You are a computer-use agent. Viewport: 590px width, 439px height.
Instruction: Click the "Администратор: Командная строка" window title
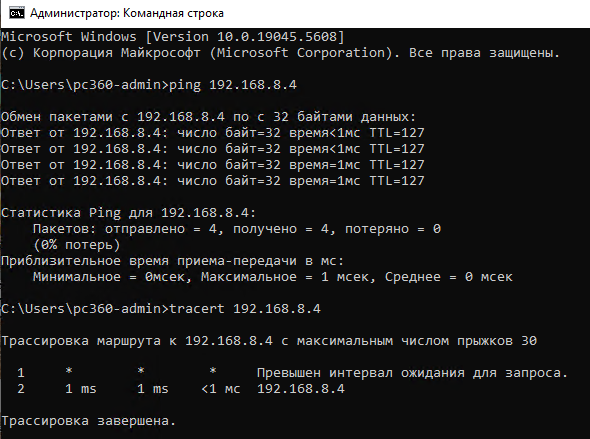[127, 14]
